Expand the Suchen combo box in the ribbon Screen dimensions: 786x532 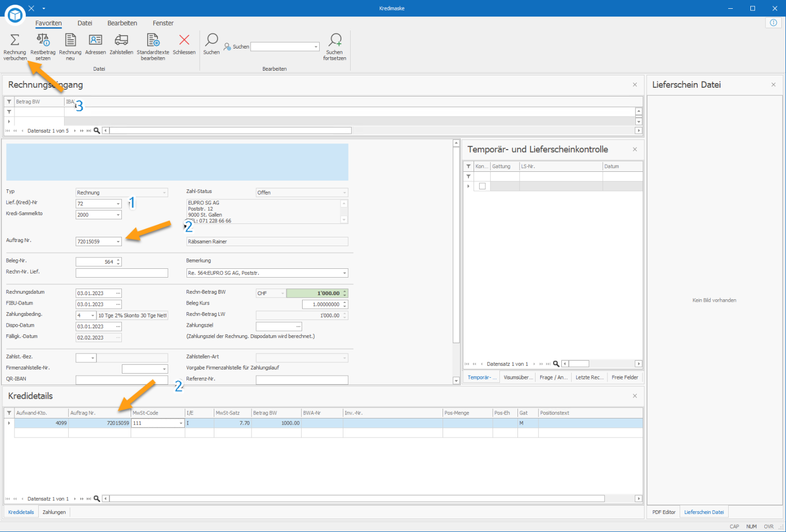[316, 46]
